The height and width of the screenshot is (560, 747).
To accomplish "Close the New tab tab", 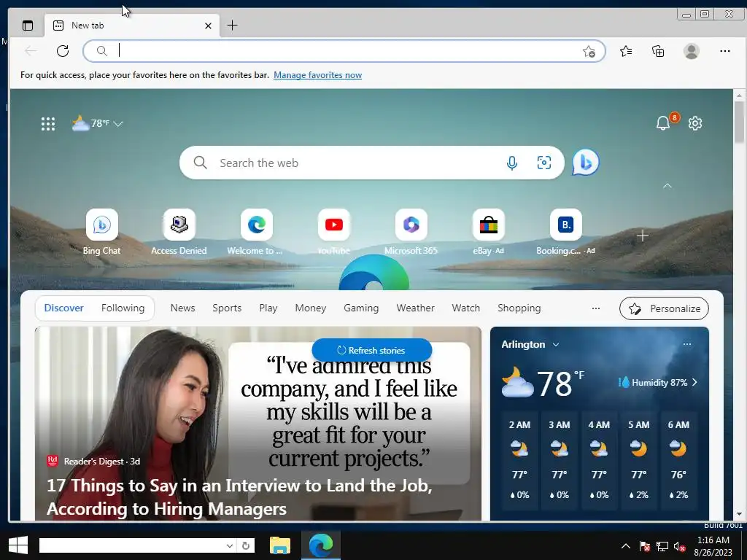I will (208, 26).
